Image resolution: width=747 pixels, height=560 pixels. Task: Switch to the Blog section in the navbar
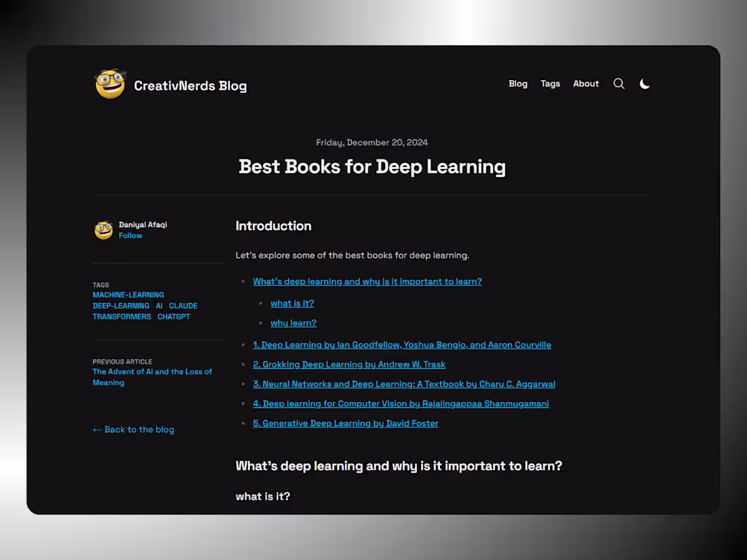[517, 83]
